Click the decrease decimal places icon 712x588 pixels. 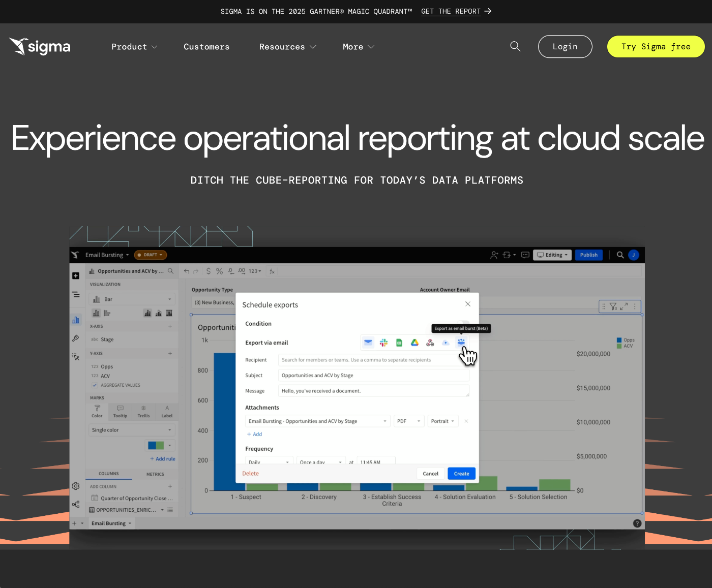[231, 271]
